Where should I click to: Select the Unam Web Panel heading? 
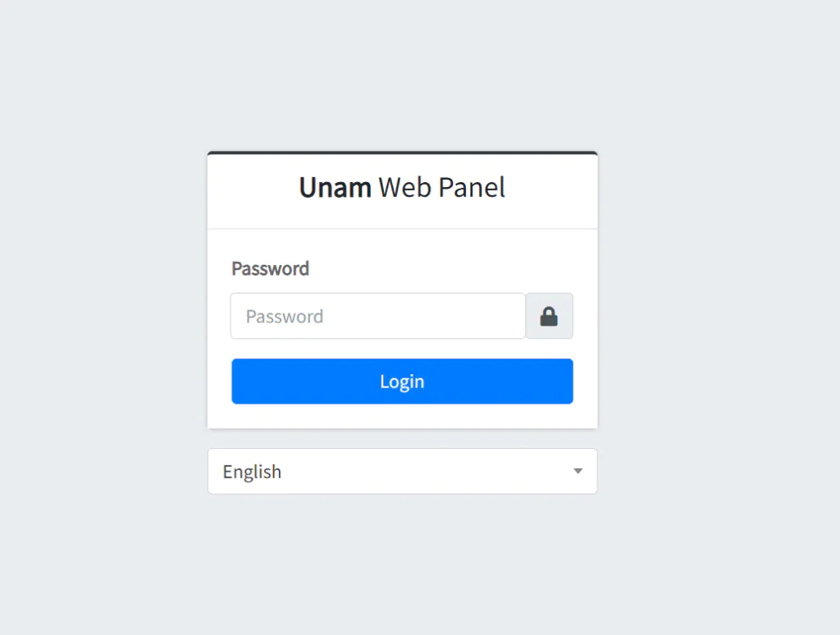[x=401, y=187]
